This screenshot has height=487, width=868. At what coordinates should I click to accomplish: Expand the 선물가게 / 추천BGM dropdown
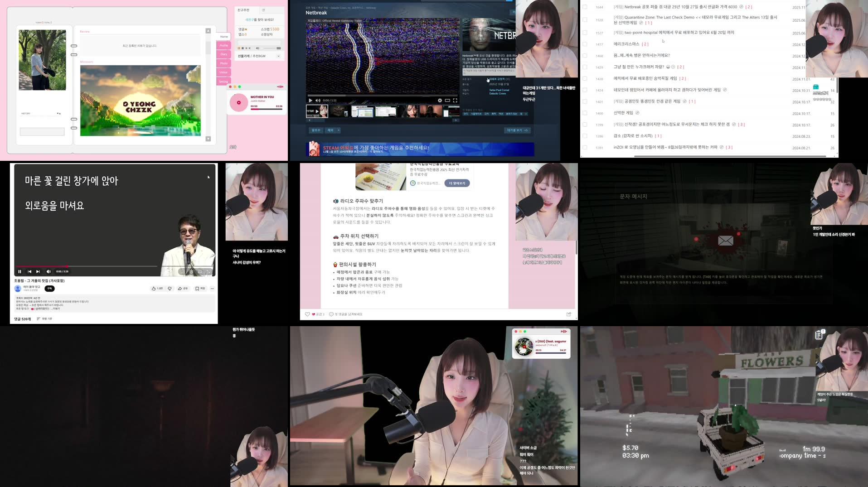tap(278, 56)
